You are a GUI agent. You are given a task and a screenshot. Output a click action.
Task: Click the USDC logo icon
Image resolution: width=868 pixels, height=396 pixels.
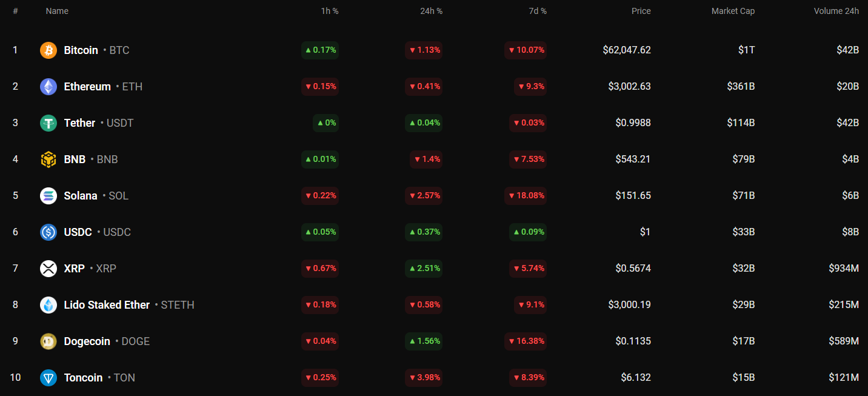click(x=48, y=232)
